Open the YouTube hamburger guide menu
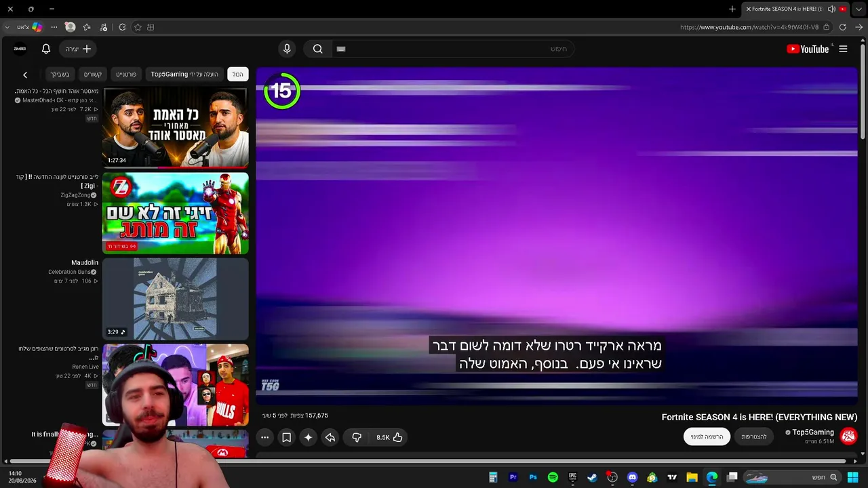868x488 pixels. (x=843, y=49)
